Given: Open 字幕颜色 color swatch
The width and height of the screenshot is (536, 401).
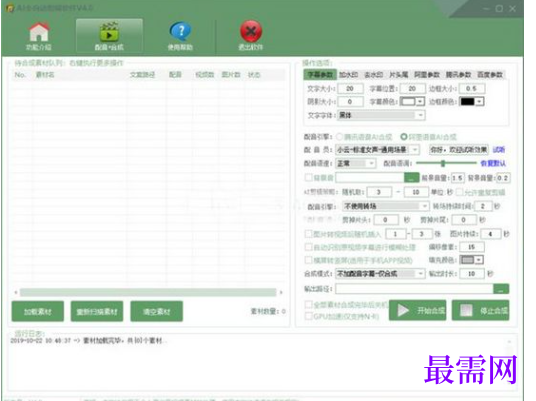Looking at the screenshot, I should (412, 102).
